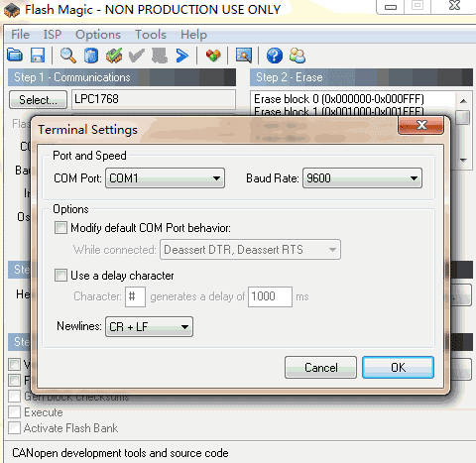This screenshot has height=463, width=476.
Task: Click the Cancel button
Action: pyautogui.click(x=320, y=368)
